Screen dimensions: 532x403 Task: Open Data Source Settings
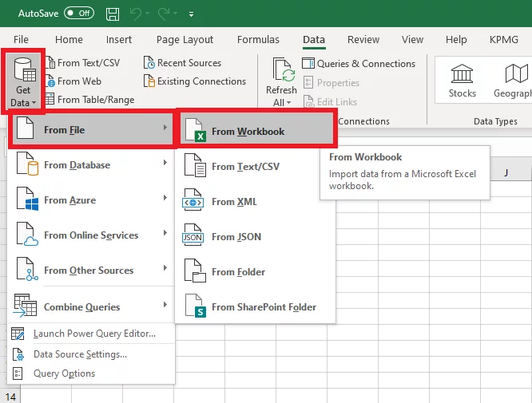coord(80,354)
